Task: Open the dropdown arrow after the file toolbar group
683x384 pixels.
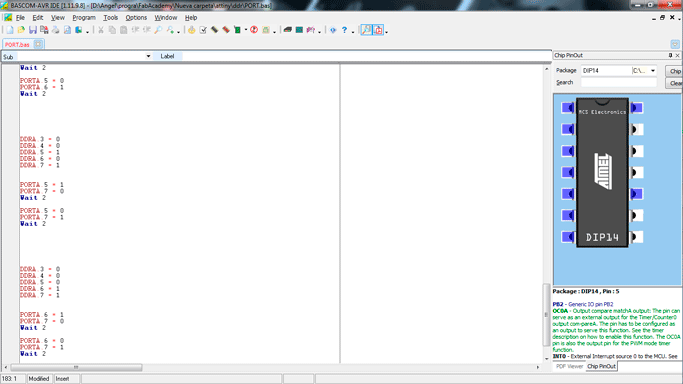Action: [x=88, y=31]
